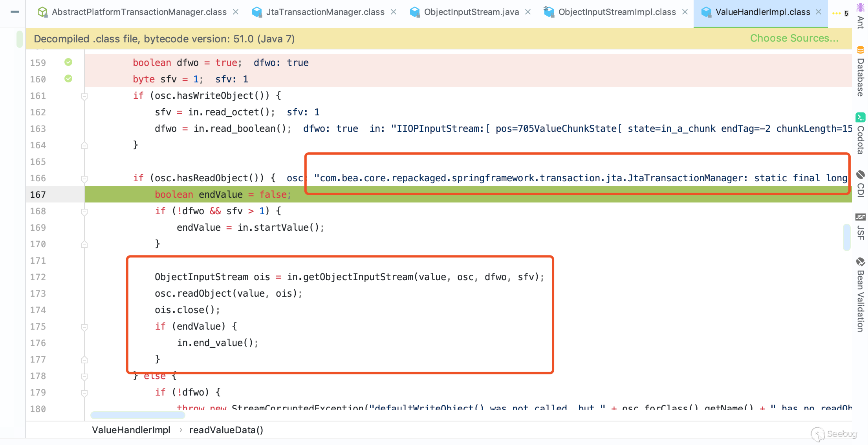The width and height of the screenshot is (868, 445).
Task: Click the horizontal scrollbar thumb
Action: pos(137,415)
